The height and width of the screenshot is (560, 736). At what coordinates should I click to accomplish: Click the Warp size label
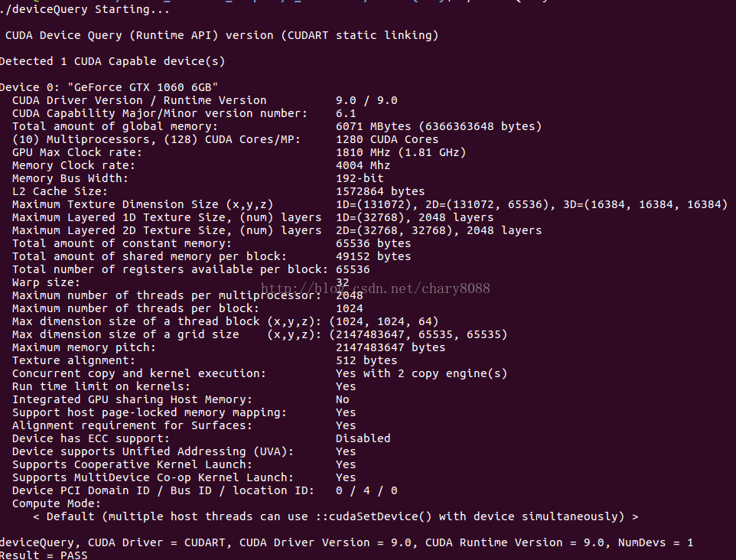46,282
